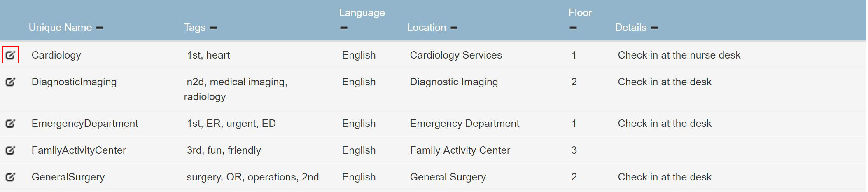Image resolution: width=868 pixels, height=192 pixels.
Task: Collapse the Unique Name column
Action: (x=100, y=28)
